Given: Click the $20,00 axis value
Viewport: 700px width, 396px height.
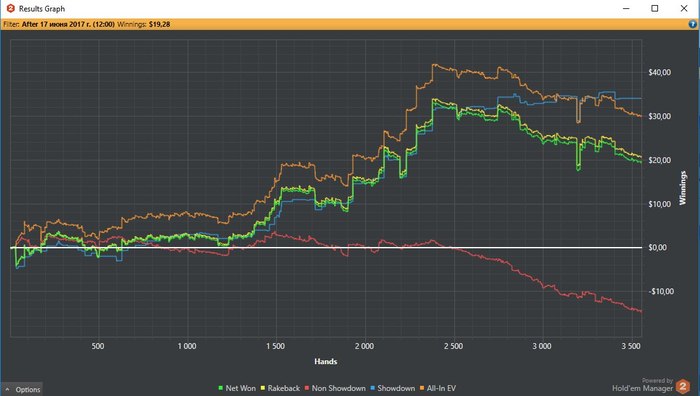Looking at the screenshot, I should pyautogui.click(x=659, y=160).
